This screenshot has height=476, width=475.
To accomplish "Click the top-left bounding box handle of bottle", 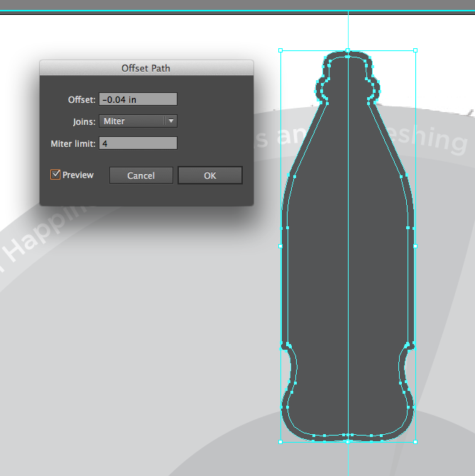I will 280,50.
